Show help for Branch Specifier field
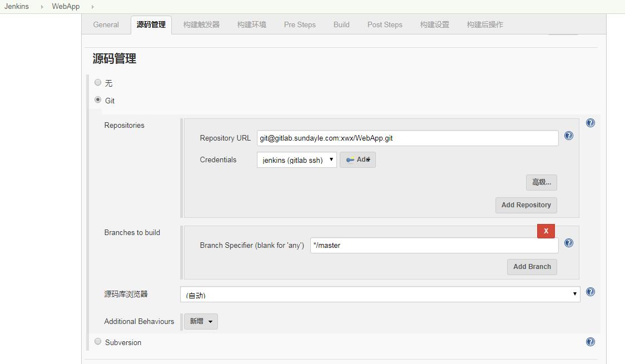The width and height of the screenshot is (625, 364). tap(569, 243)
